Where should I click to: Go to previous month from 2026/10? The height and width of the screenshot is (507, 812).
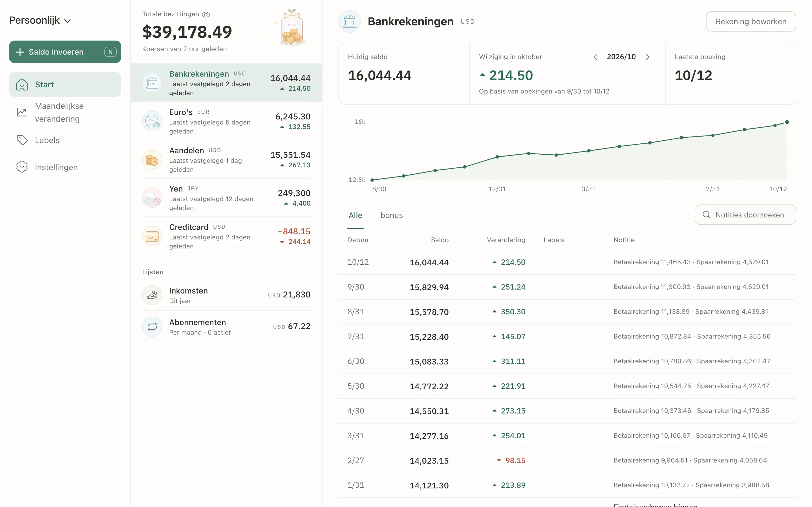[595, 57]
